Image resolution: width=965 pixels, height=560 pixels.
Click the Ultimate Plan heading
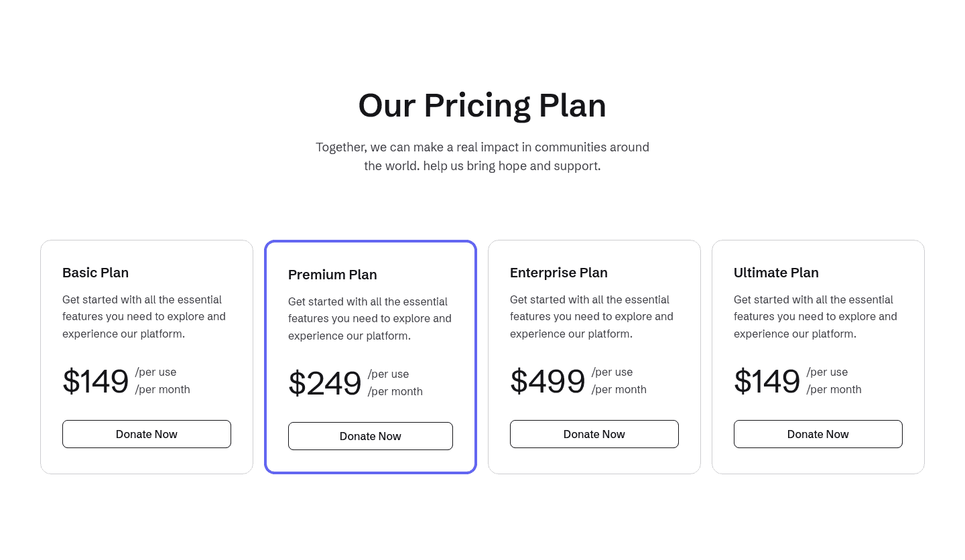(776, 273)
